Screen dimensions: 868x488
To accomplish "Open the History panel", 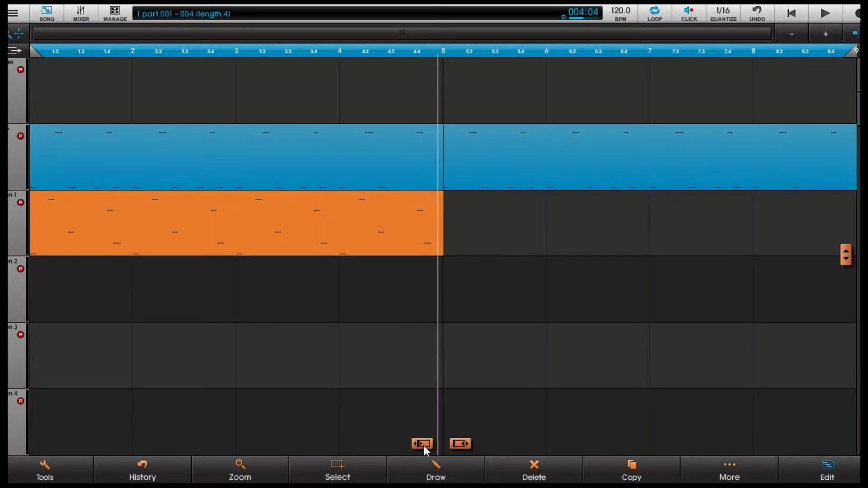I will coord(142,470).
